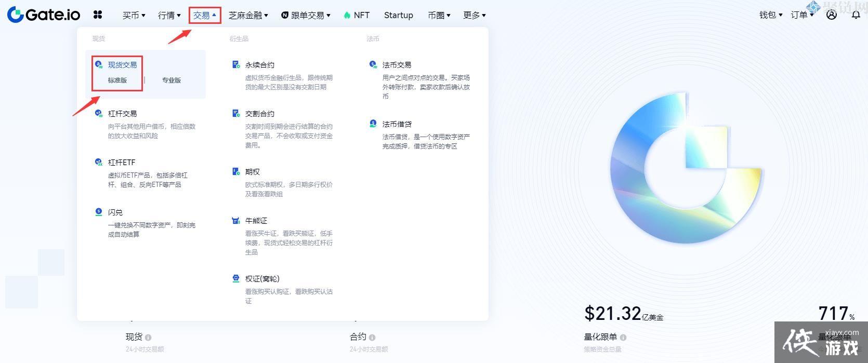Open the Startup menu item
Viewport: 868px width, 363px height.
pos(399,15)
